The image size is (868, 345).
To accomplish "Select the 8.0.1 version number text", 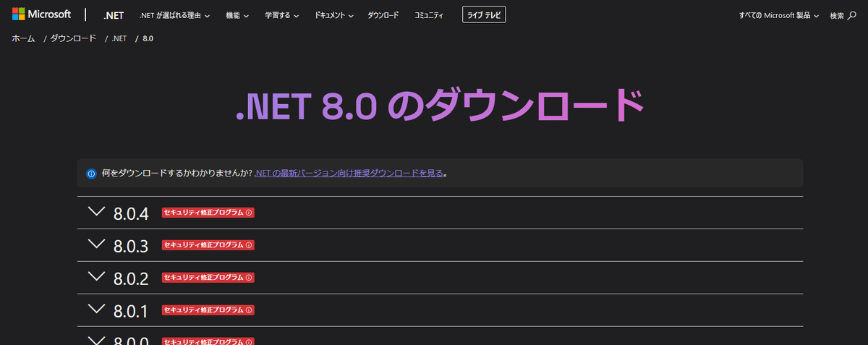I will pos(131,312).
